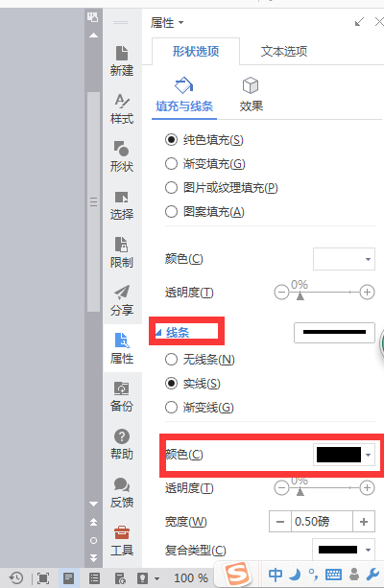This screenshot has height=588, width=384.
Task: Select the 渐变填充(G) radio button
Action: pyautogui.click(x=172, y=163)
